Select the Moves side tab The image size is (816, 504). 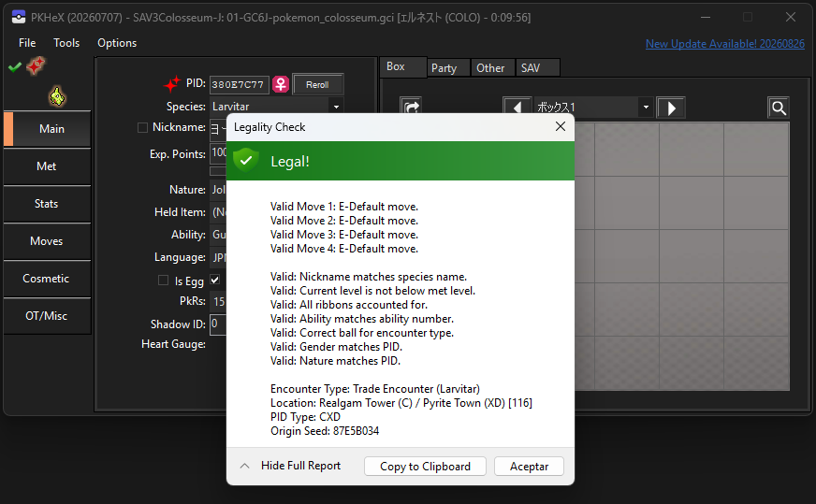(x=48, y=241)
